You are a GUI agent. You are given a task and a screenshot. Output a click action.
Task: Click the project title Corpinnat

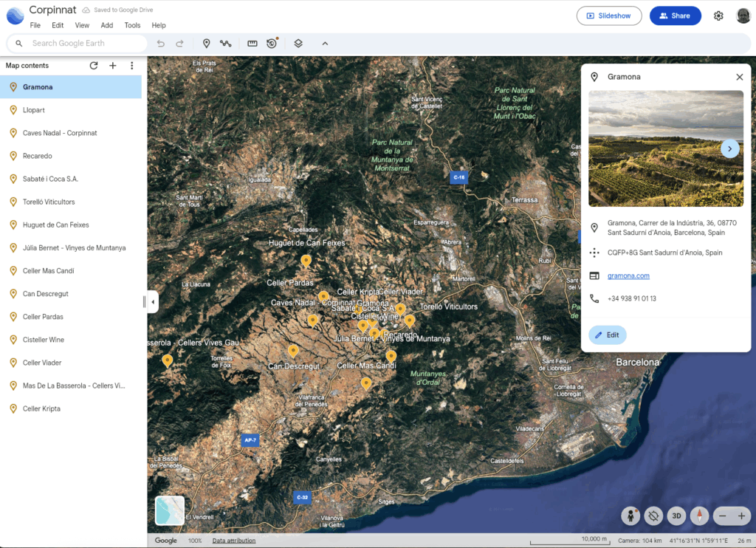click(x=52, y=10)
